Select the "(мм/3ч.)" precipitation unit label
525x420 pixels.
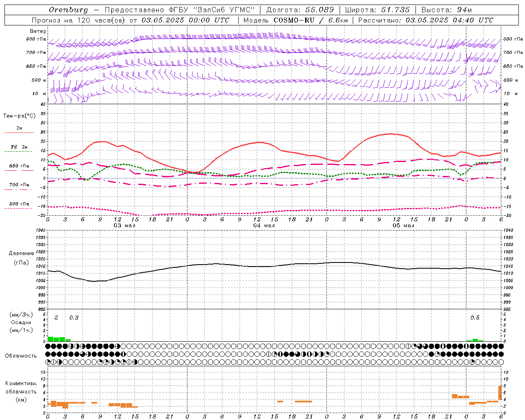[x=21, y=315]
